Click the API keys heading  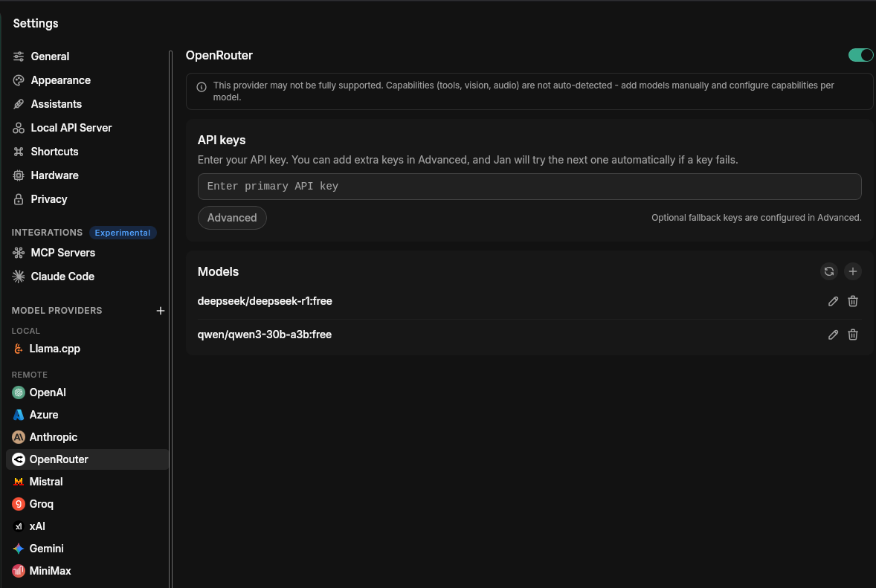click(222, 140)
